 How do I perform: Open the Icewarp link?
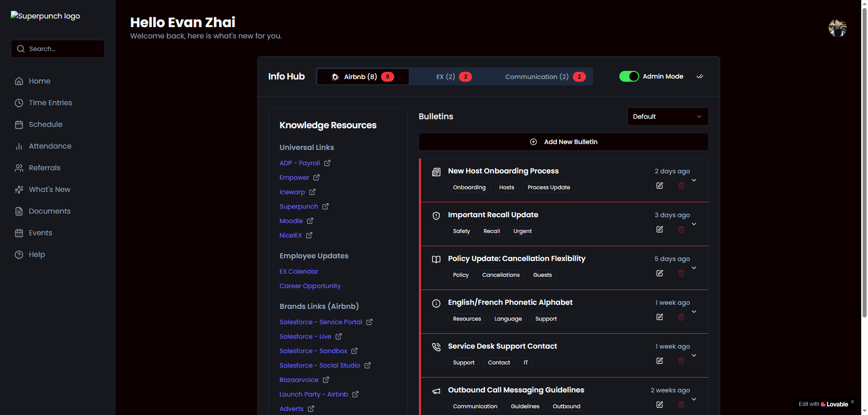[x=292, y=192]
